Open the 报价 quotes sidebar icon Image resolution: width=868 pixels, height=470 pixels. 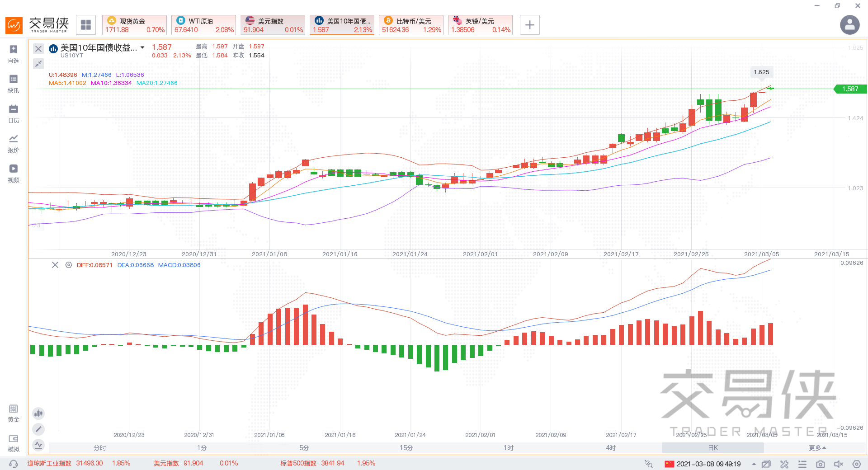(14, 143)
